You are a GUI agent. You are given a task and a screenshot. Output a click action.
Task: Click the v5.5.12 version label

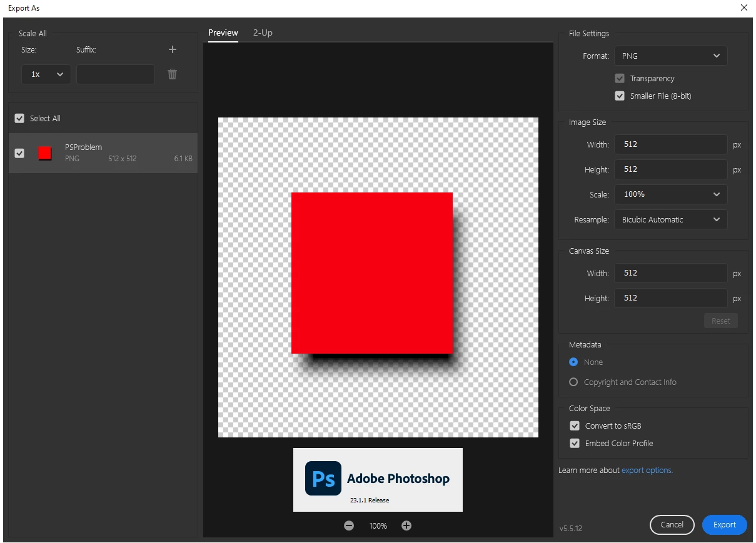(571, 529)
